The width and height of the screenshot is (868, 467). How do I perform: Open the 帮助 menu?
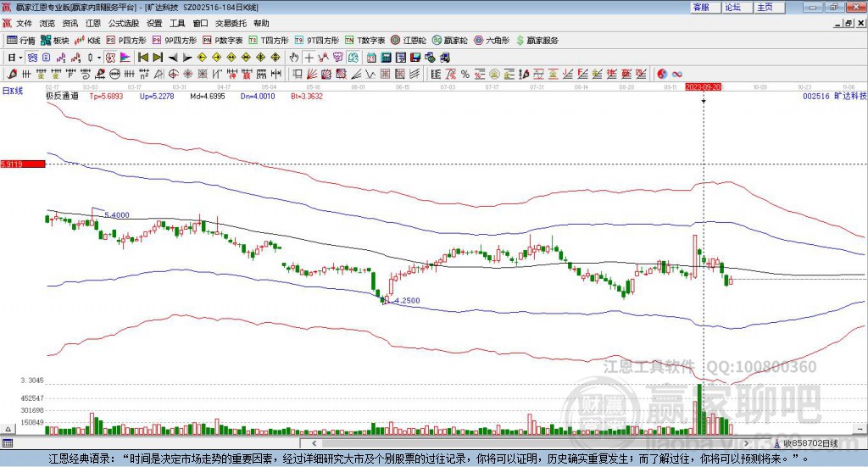tap(261, 23)
